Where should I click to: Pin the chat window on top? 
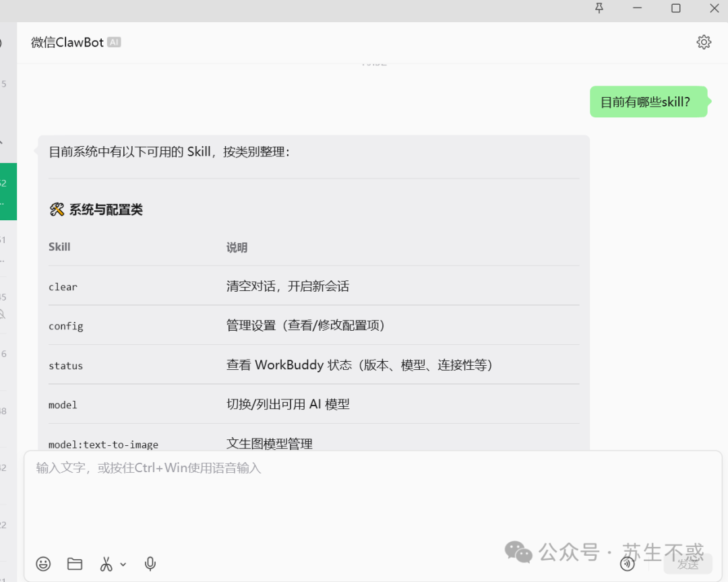coord(599,8)
